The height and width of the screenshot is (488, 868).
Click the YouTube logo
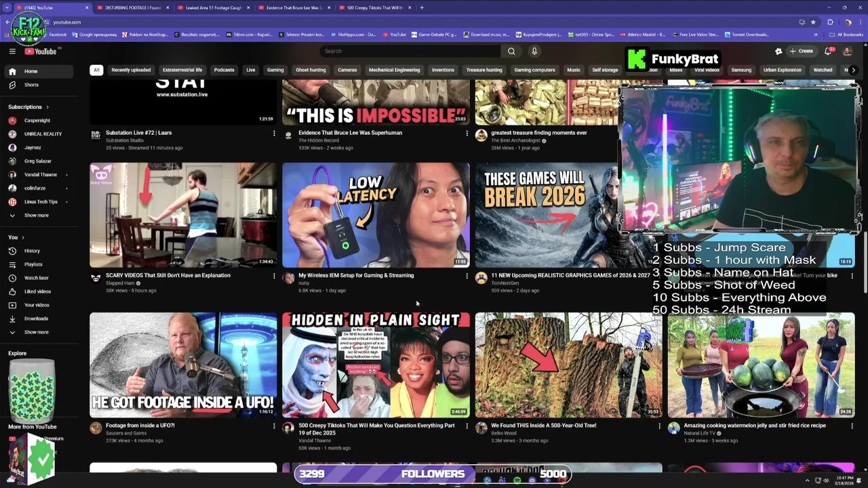[x=41, y=51]
